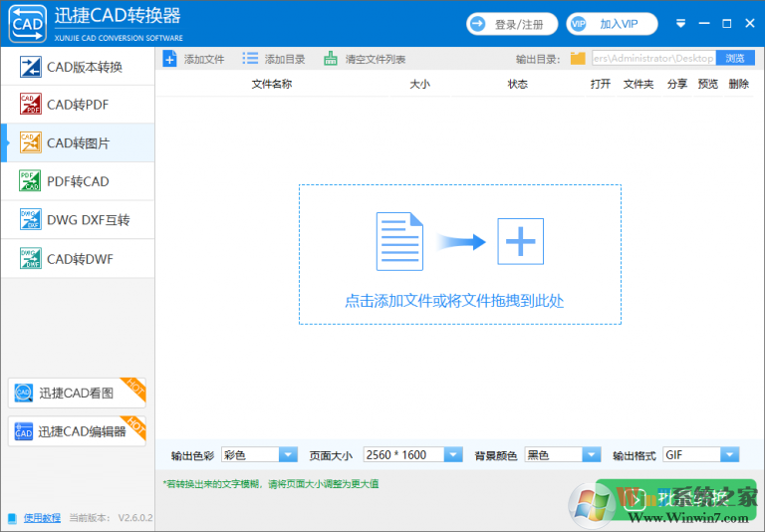Click the version text V2.6.0.2

tap(135, 518)
